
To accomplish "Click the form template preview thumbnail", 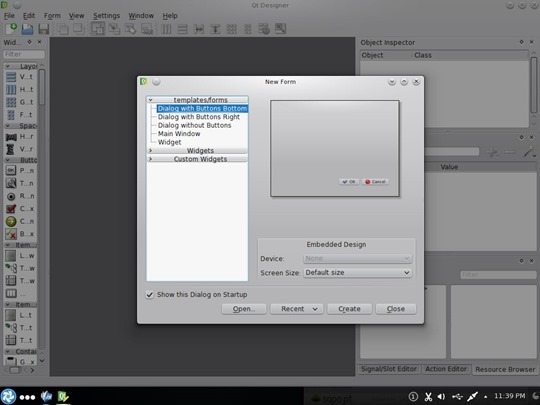I will point(335,148).
